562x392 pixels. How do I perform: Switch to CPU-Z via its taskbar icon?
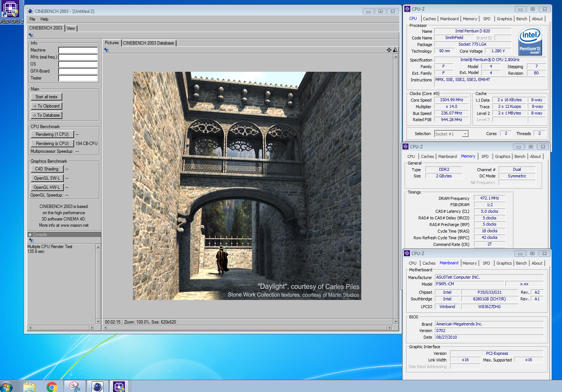point(119,386)
